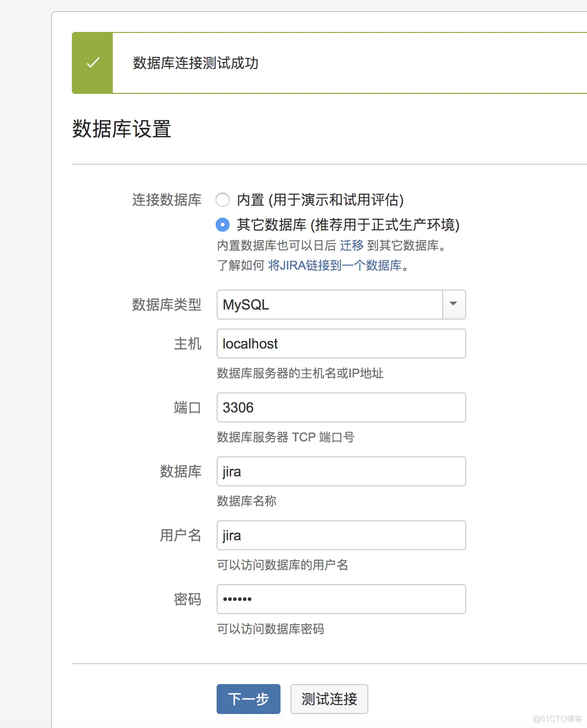Open the 迁移 migration link
Screen dimensions: 587x728
click(352, 245)
